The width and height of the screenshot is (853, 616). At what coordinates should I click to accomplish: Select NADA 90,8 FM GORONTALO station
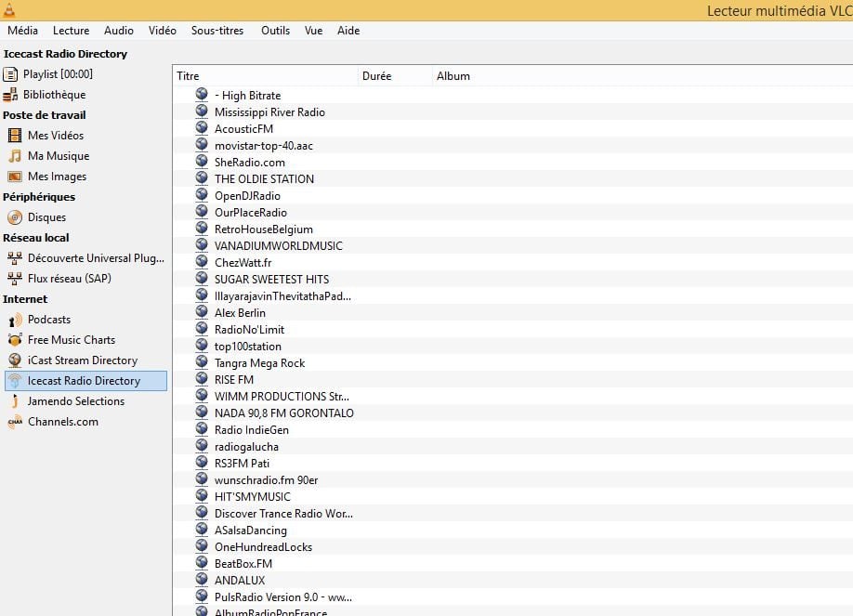[x=284, y=413]
